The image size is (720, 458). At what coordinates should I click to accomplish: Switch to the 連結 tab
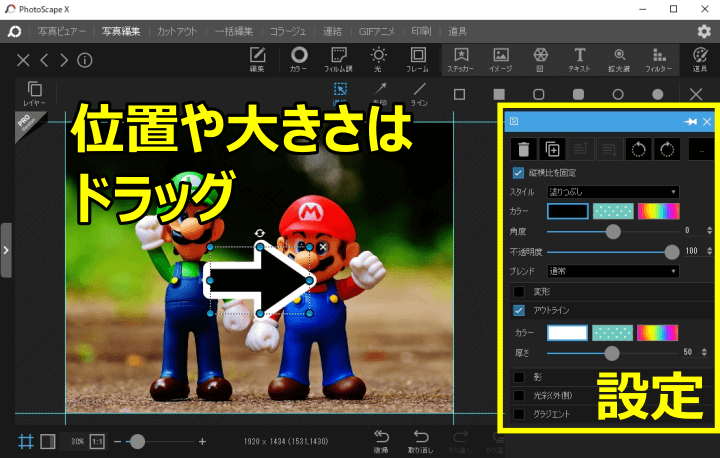click(x=332, y=31)
